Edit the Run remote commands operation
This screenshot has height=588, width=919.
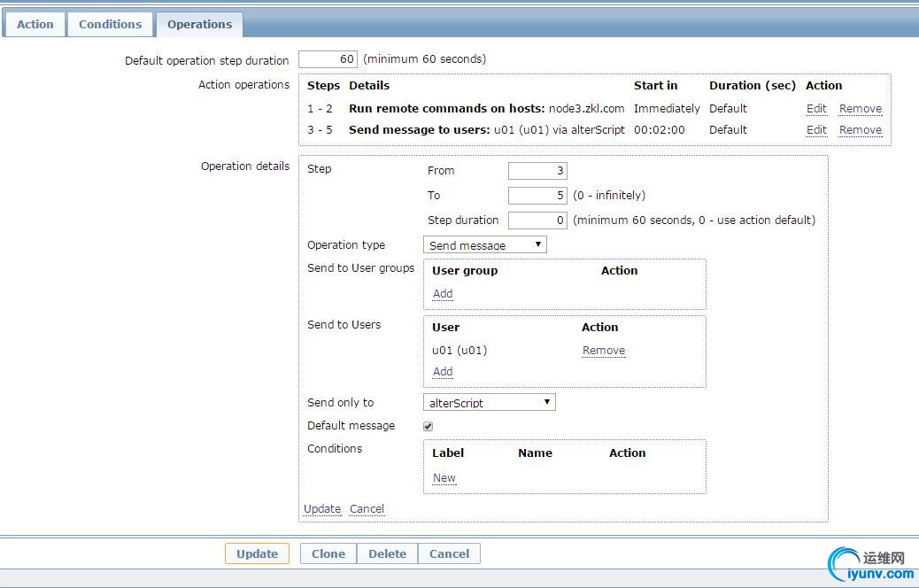(816, 108)
